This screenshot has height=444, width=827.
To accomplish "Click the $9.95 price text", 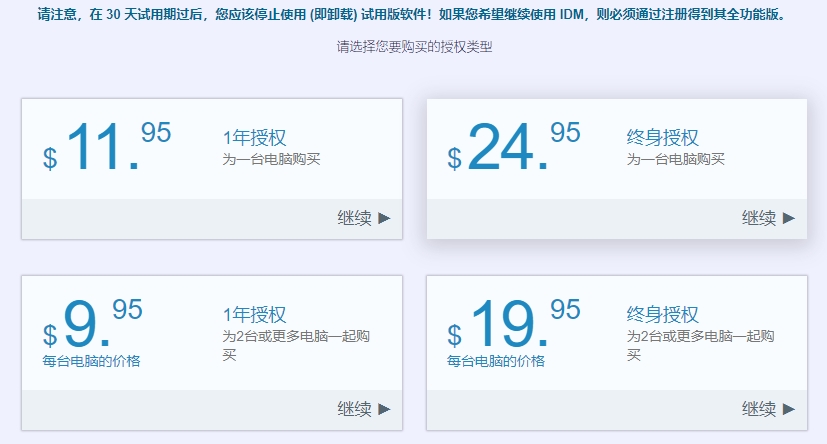I will [92, 323].
